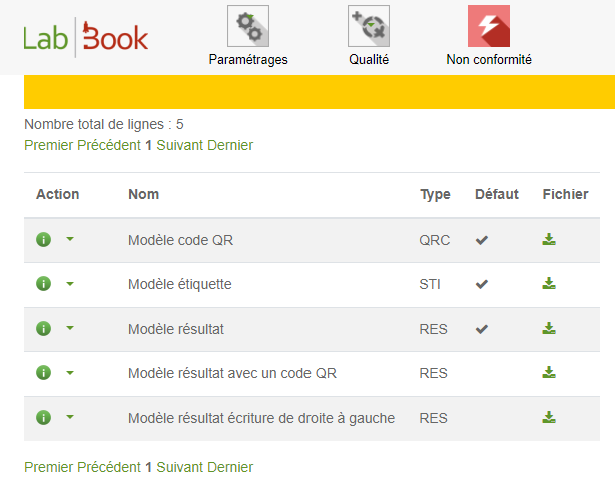Toggle default checkmark for Modèle résultat
The image size is (615, 485).
[x=482, y=328]
